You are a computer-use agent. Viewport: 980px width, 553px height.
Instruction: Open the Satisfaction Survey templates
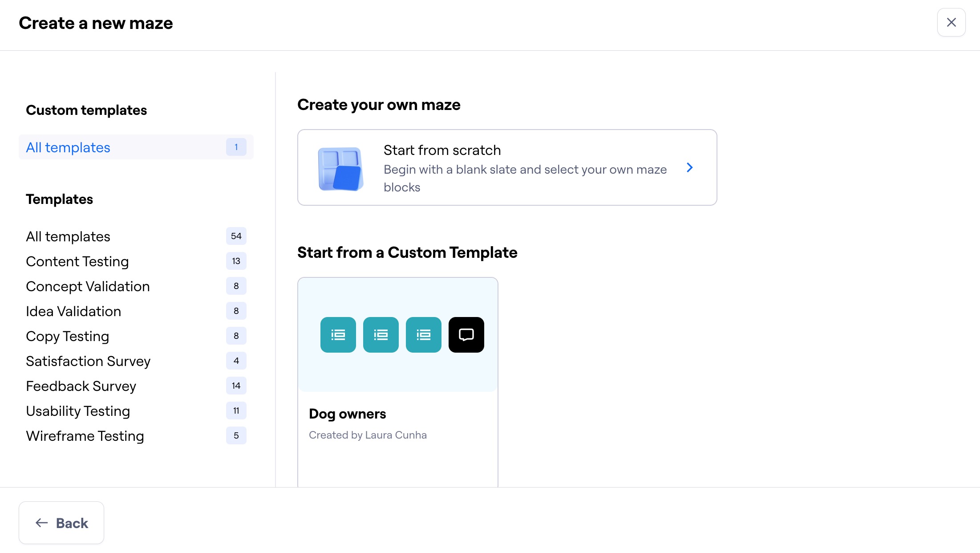(x=88, y=361)
